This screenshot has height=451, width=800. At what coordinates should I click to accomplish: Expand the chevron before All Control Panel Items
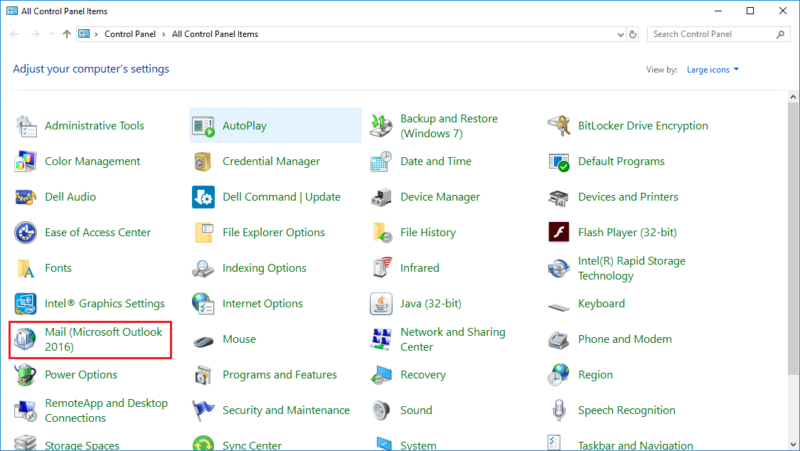coord(164,34)
